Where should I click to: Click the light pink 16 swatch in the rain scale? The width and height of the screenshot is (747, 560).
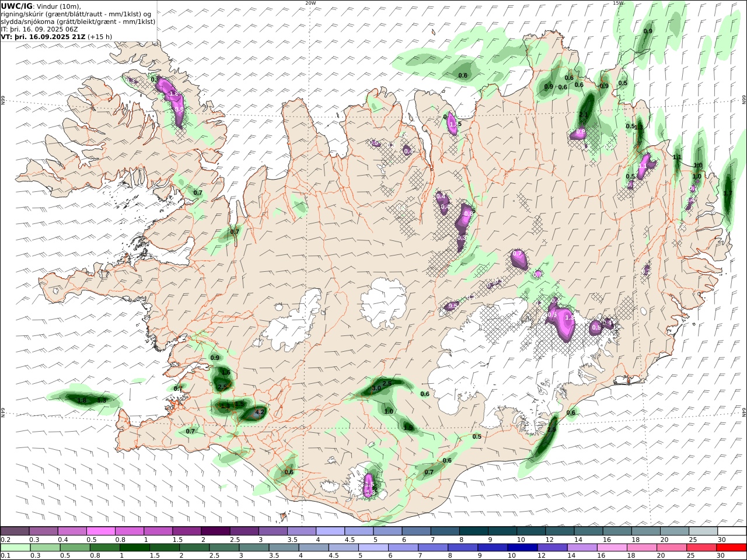pos(612,548)
